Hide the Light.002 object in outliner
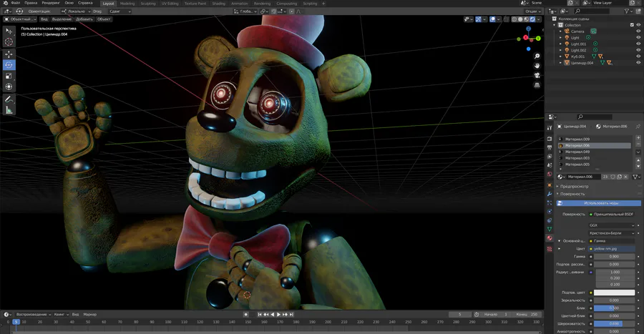This screenshot has width=644, height=334. coord(638,50)
